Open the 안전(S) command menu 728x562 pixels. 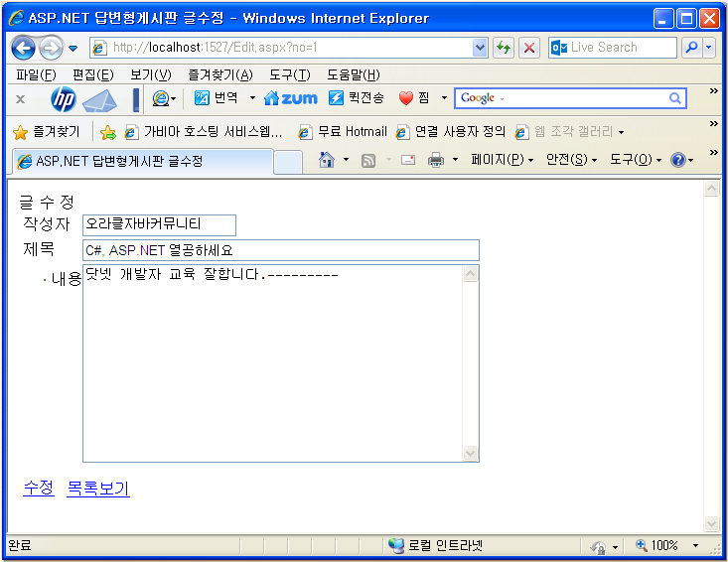pyautogui.click(x=571, y=160)
